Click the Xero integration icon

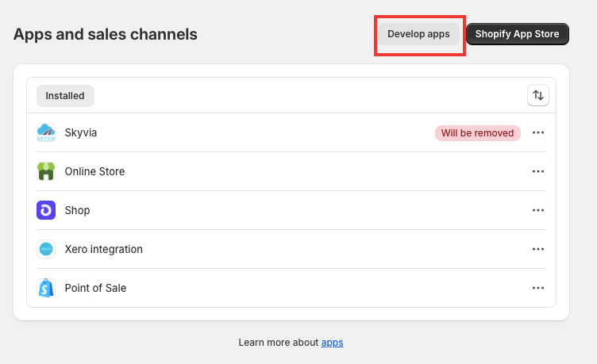click(x=46, y=249)
